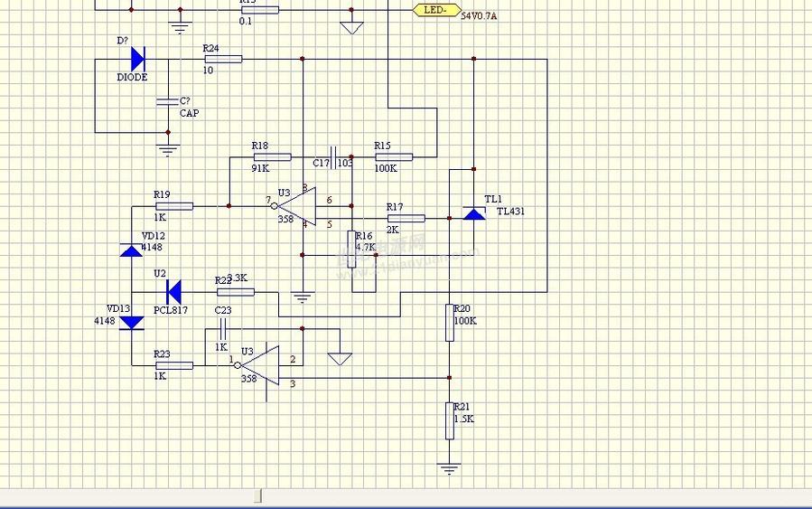812x509 pixels.
Task: Select the C23 capacitor symbol
Action: pos(223,328)
